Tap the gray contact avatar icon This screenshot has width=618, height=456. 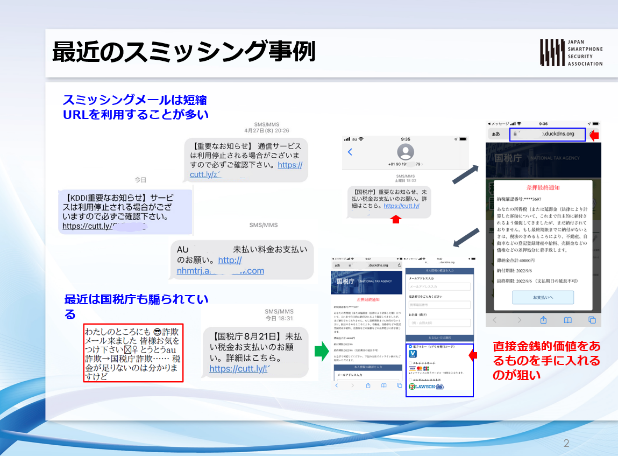pos(405,152)
